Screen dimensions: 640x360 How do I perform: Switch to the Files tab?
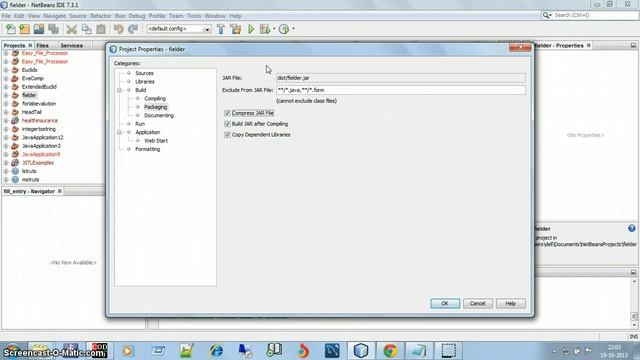click(x=42, y=45)
